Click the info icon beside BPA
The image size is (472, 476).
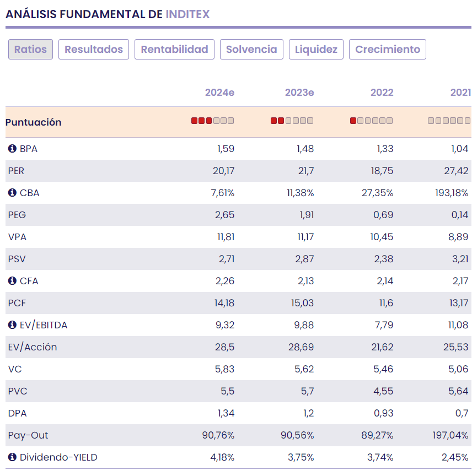pyautogui.click(x=12, y=149)
